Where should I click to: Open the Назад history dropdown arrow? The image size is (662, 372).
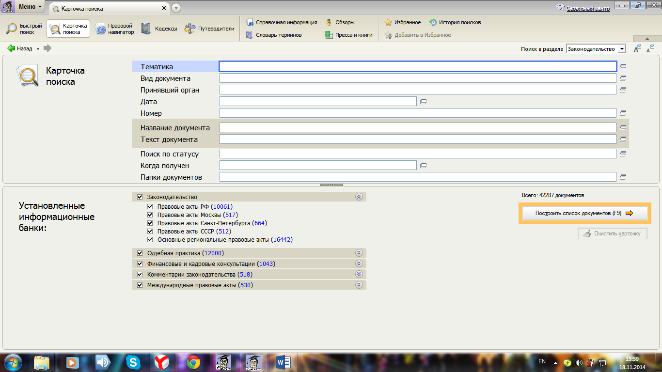pyautogui.click(x=38, y=49)
